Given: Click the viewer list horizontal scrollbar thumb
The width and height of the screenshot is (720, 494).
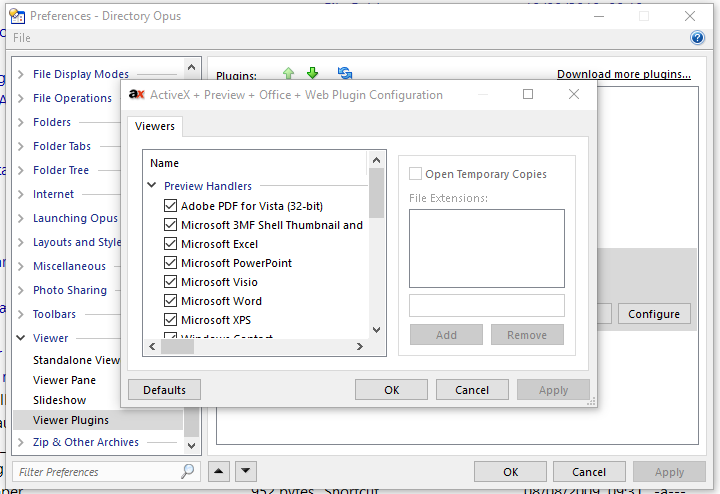Looking at the screenshot, I should (x=177, y=347).
